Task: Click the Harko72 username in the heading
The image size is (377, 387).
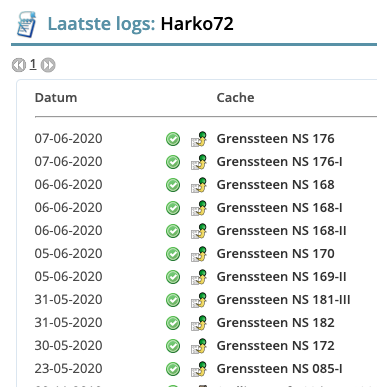Action: click(x=197, y=24)
